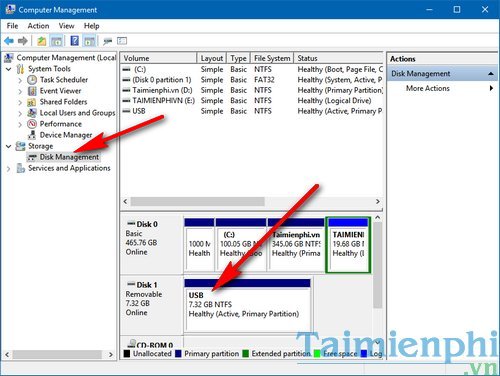Click the Event Viewer icon in tree
This screenshot has height=376, width=500.
click(32, 91)
